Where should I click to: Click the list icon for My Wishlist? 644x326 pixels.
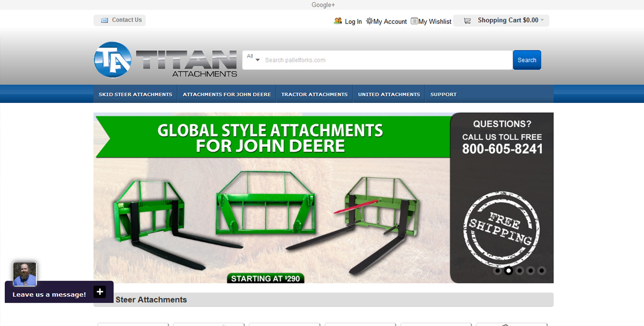(x=414, y=21)
